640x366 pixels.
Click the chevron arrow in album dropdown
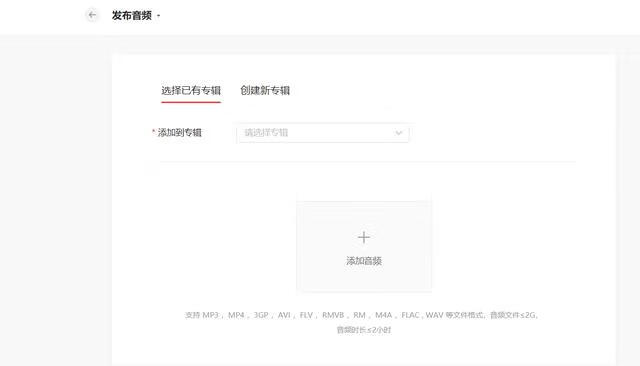click(398, 133)
